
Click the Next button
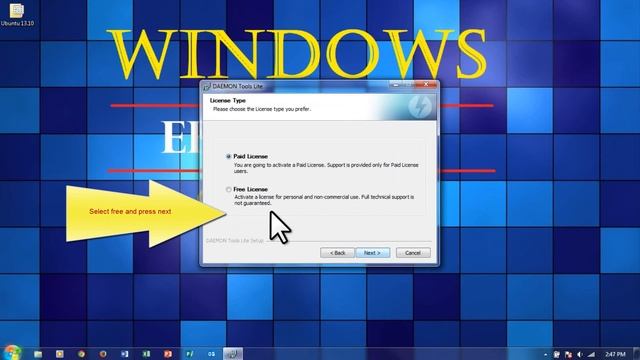point(372,253)
